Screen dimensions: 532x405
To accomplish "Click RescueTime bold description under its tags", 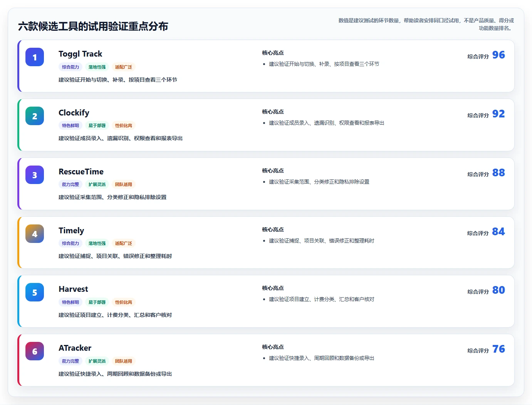I will coord(112,197).
